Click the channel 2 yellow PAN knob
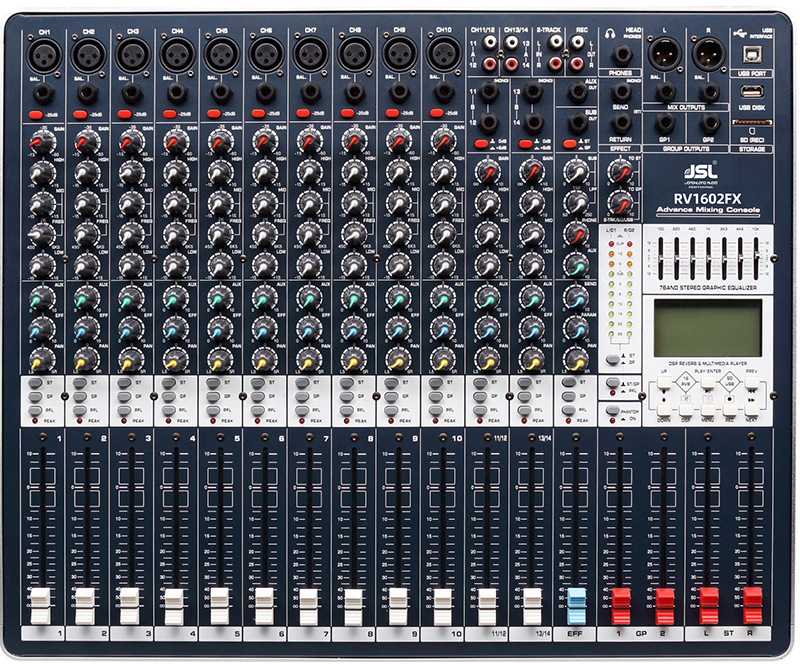 pyautogui.click(x=84, y=360)
